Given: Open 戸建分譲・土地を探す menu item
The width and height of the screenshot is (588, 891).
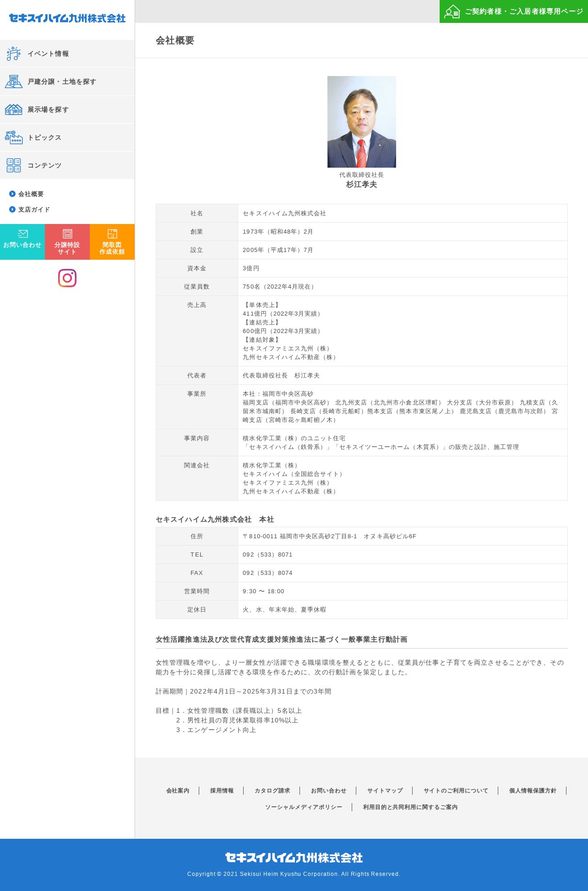Looking at the screenshot, I should pos(67,82).
